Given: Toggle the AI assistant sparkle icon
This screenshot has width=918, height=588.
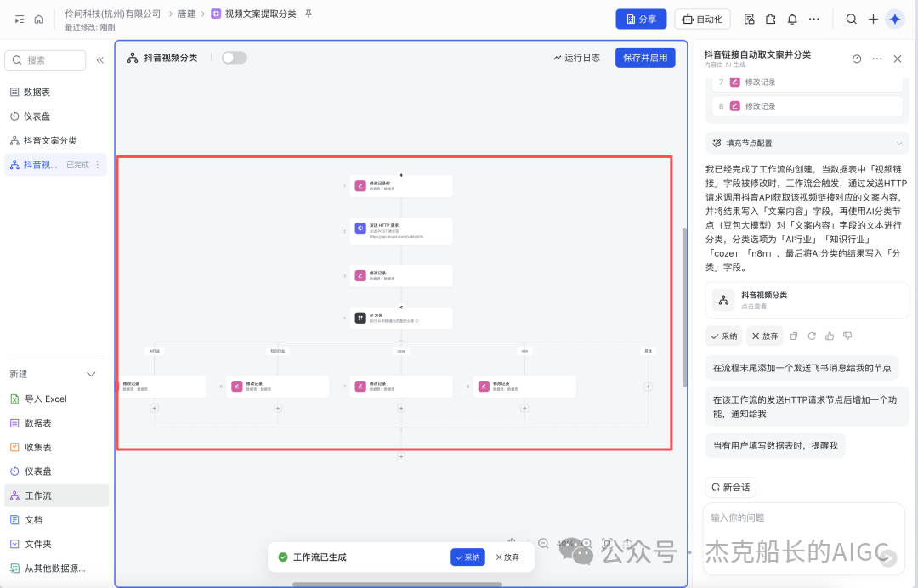Looking at the screenshot, I should coord(894,20).
